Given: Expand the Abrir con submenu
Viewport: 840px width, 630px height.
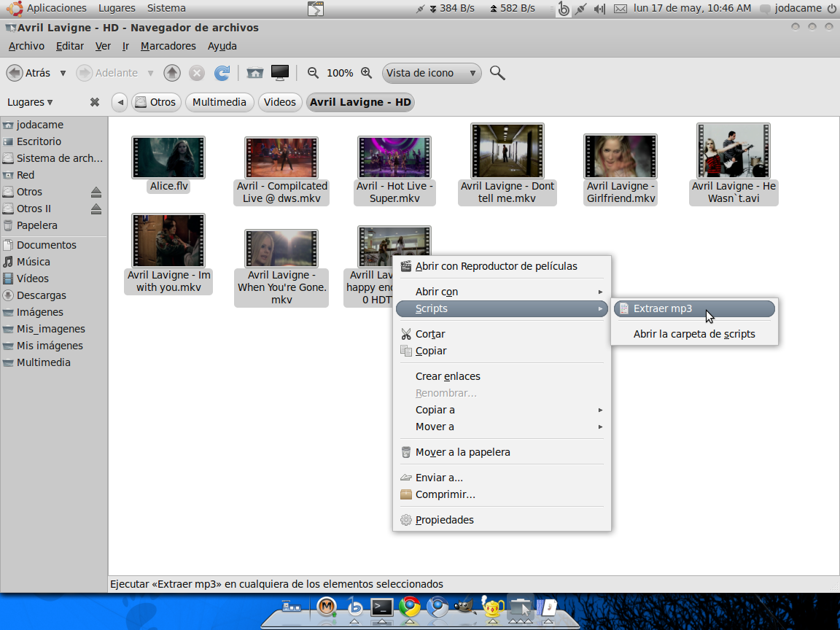Looking at the screenshot, I should (x=502, y=292).
